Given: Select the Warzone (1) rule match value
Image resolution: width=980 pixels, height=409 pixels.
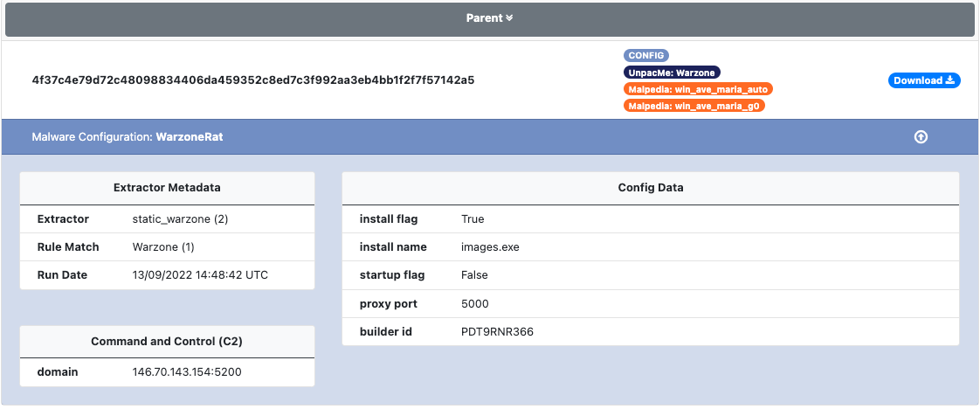Looking at the screenshot, I should 163,247.
